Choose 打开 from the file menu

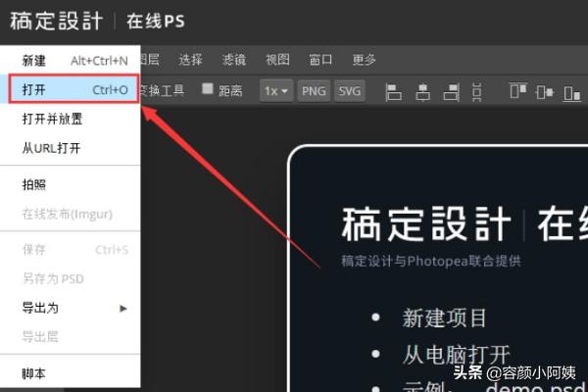(x=71, y=89)
